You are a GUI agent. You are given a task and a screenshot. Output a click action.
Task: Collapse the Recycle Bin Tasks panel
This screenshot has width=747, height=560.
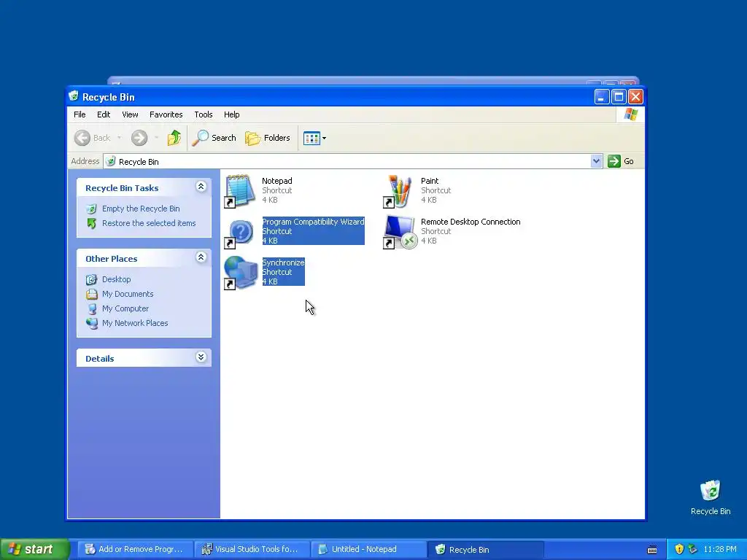click(x=201, y=187)
